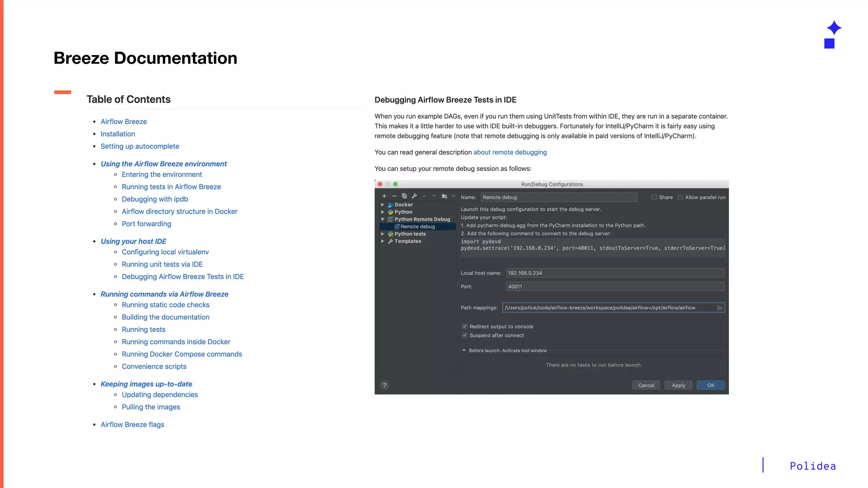Image resolution: width=868 pixels, height=488 pixels.
Task: Open Using your host IDE link
Action: [x=134, y=241]
